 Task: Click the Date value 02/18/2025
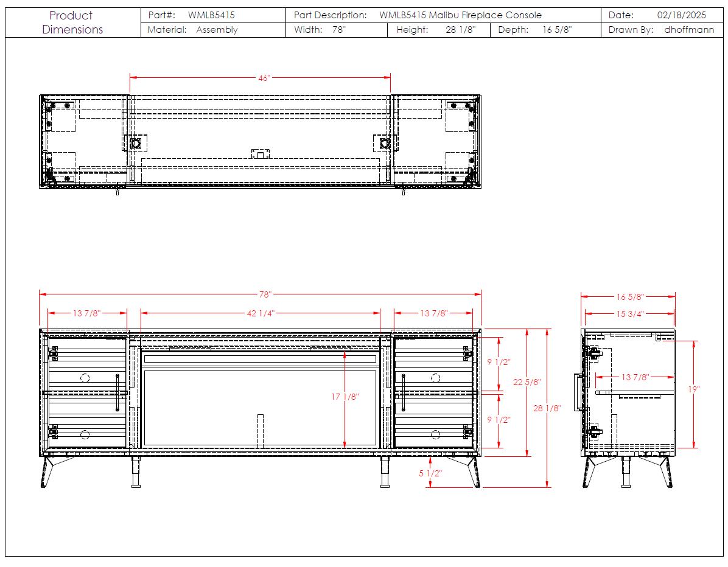tap(682, 15)
